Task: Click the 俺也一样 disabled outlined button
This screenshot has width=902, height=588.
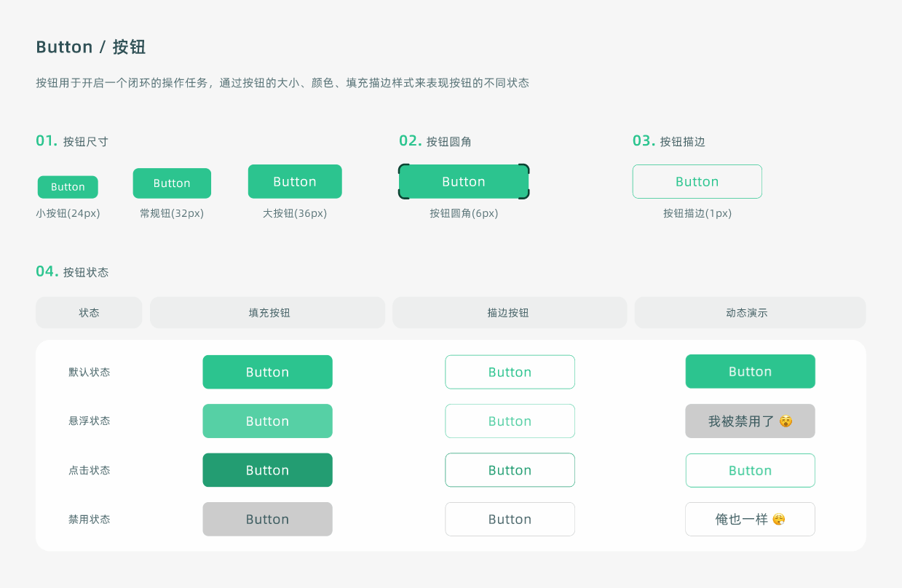Action: (x=750, y=520)
